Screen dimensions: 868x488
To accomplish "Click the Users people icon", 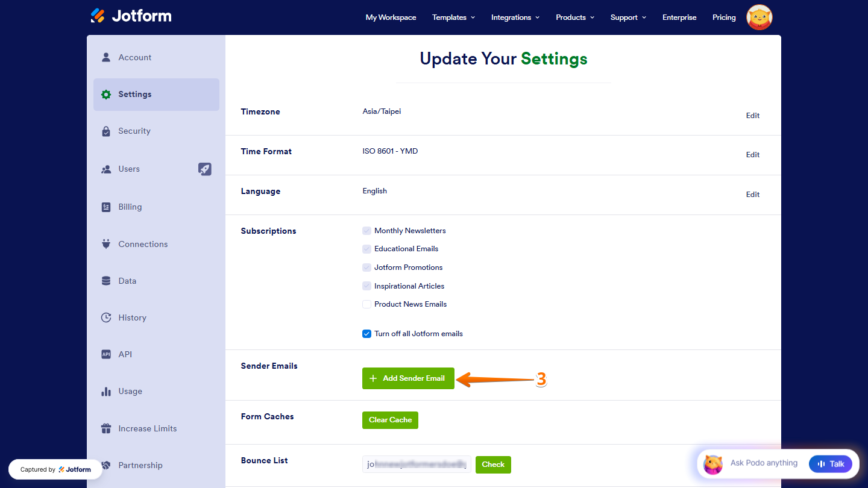I will 106,169.
